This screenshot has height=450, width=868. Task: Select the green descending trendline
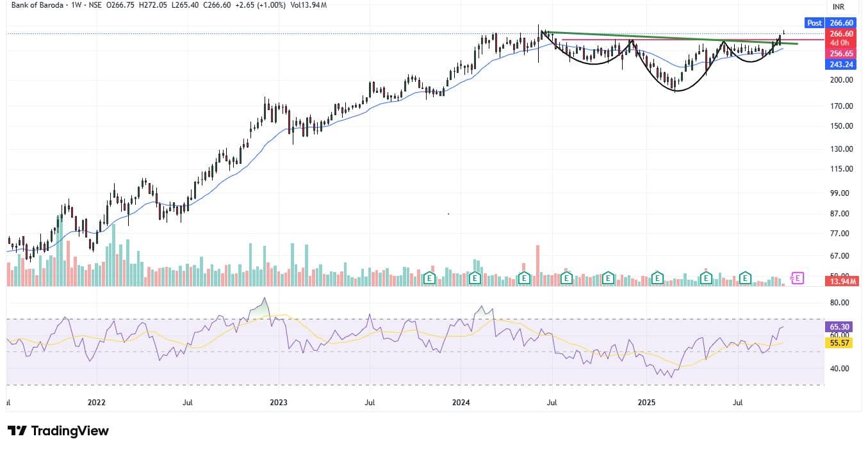click(x=641, y=37)
